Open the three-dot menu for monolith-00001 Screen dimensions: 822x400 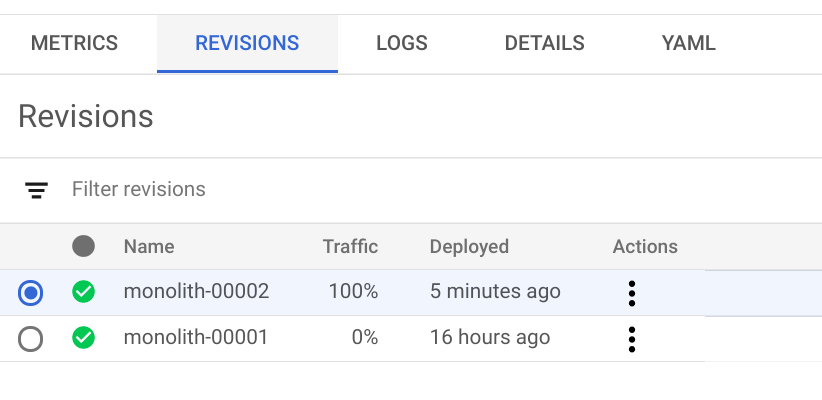click(x=631, y=339)
